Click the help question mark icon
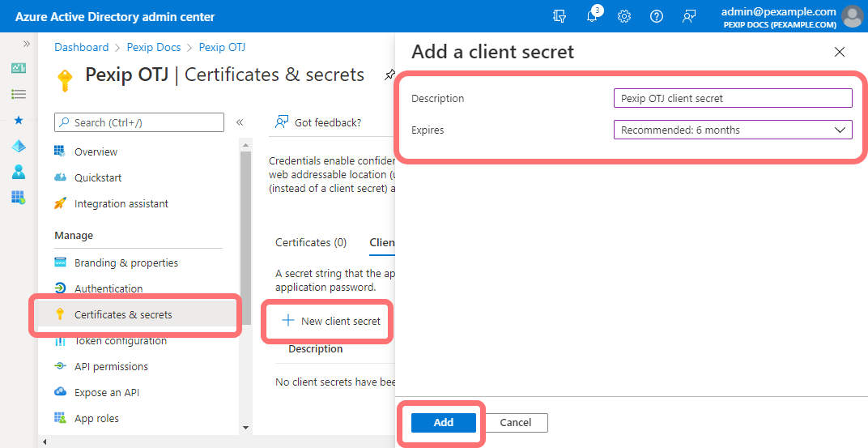This screenshot has width=868, height=448. tap(657, 16)
